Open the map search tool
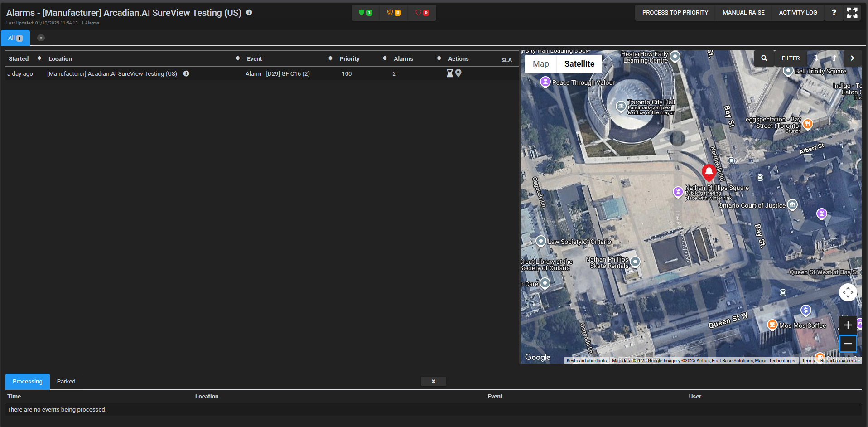 point(763,58)
